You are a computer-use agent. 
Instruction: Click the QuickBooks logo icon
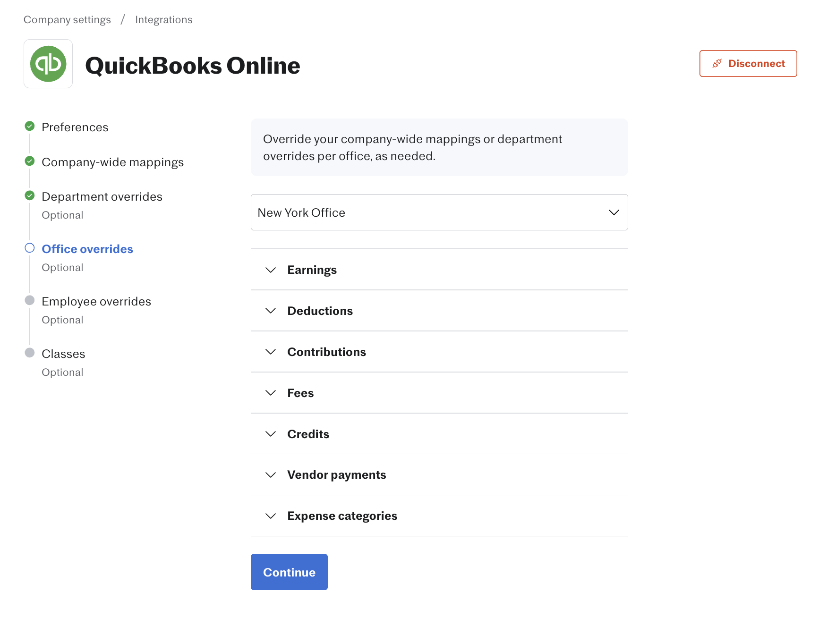(x=48, y=64)
